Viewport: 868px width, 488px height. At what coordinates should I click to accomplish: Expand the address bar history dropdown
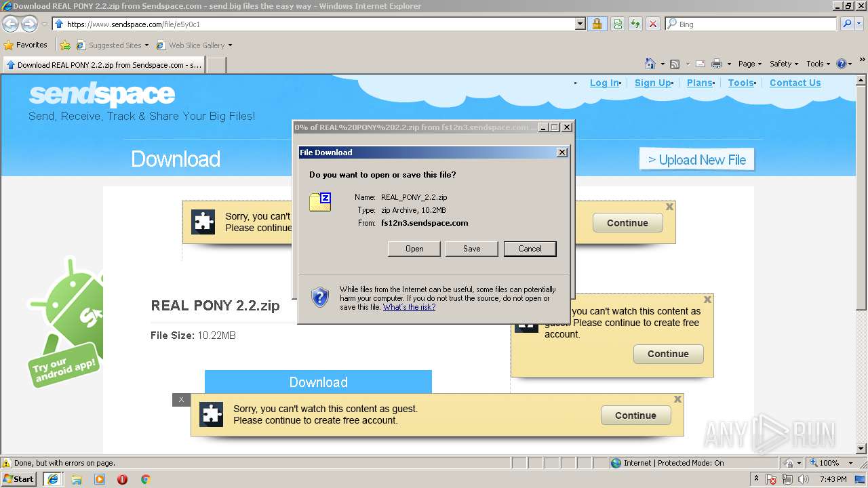point(580,24)
